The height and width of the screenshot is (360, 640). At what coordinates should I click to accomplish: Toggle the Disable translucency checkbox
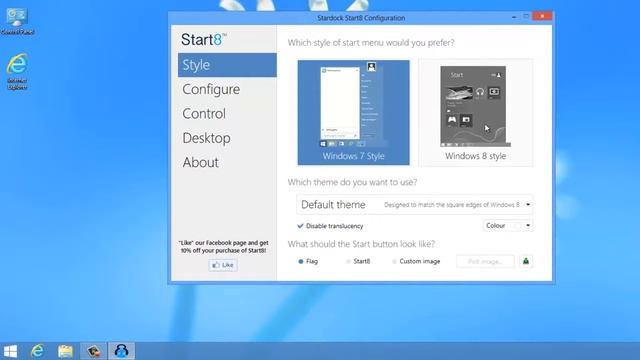330,226
